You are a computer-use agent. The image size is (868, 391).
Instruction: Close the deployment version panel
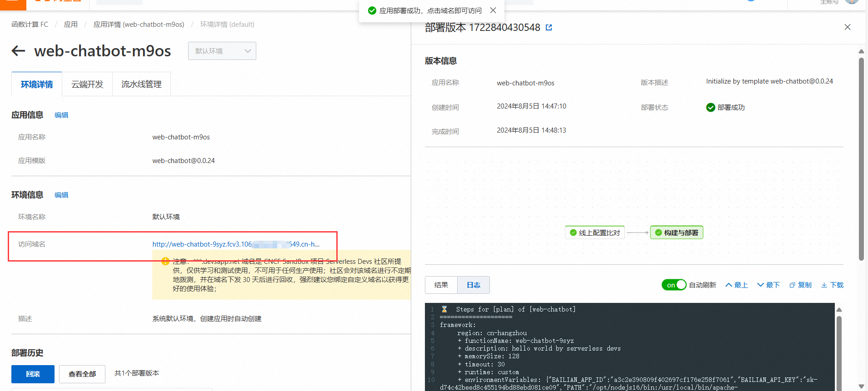847,27
